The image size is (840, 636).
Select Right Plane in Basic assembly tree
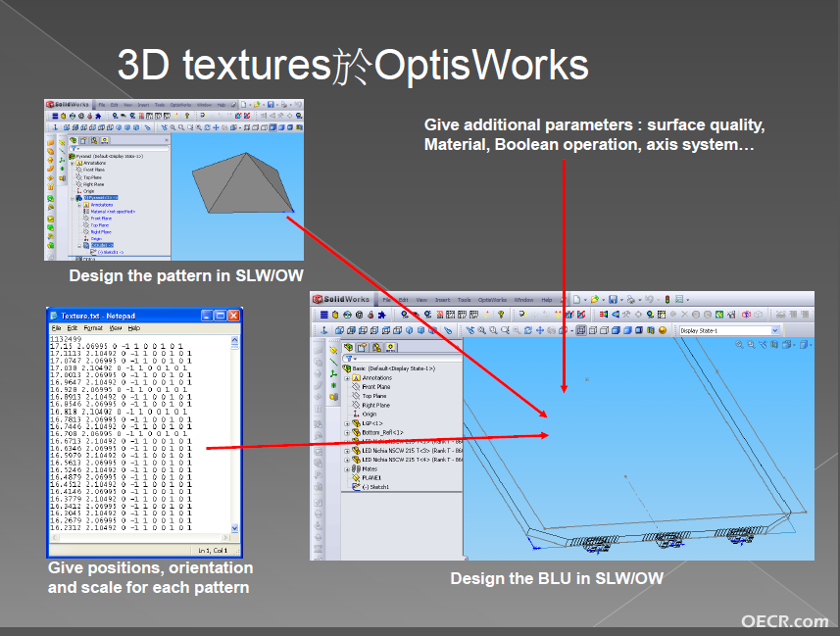(371, 405)
